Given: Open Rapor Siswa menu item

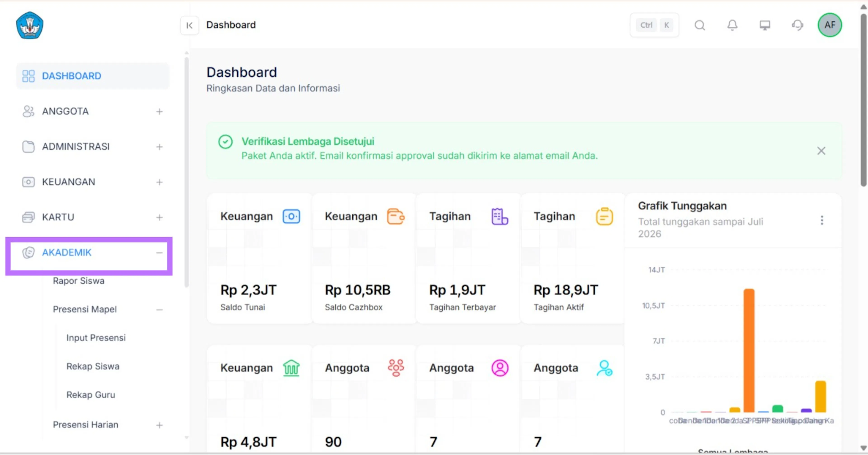Looking at the screenshot, I should [78, 281].
